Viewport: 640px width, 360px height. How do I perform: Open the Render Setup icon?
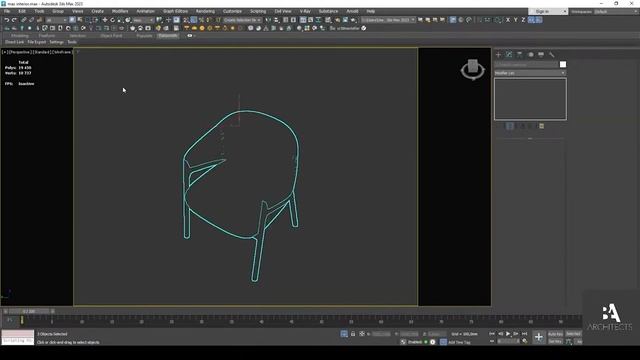pyautogui.click(x=337, y=20)
